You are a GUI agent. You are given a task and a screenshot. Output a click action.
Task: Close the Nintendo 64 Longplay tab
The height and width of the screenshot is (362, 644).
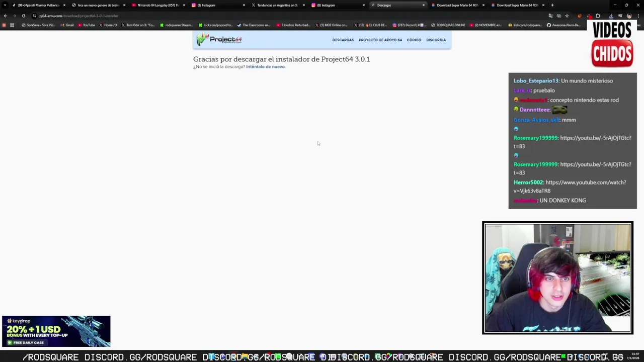tap(184, 5)
